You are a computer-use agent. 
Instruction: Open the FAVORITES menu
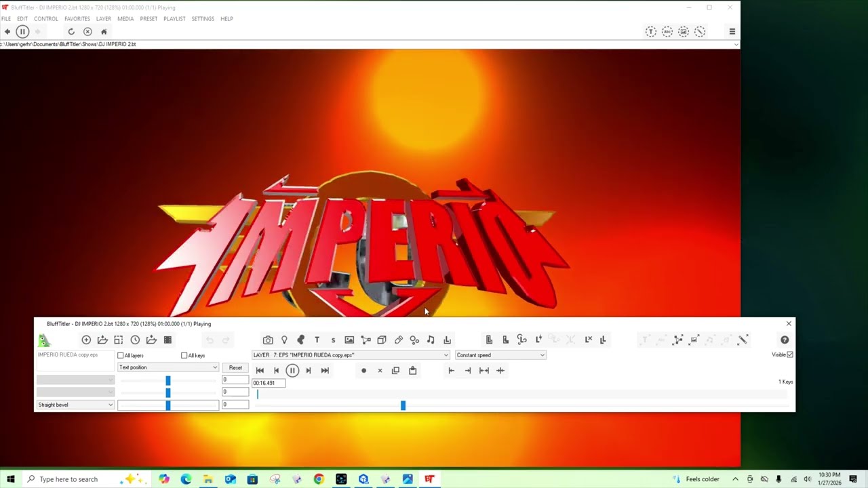pyautogui.click(x=77, y=19)
